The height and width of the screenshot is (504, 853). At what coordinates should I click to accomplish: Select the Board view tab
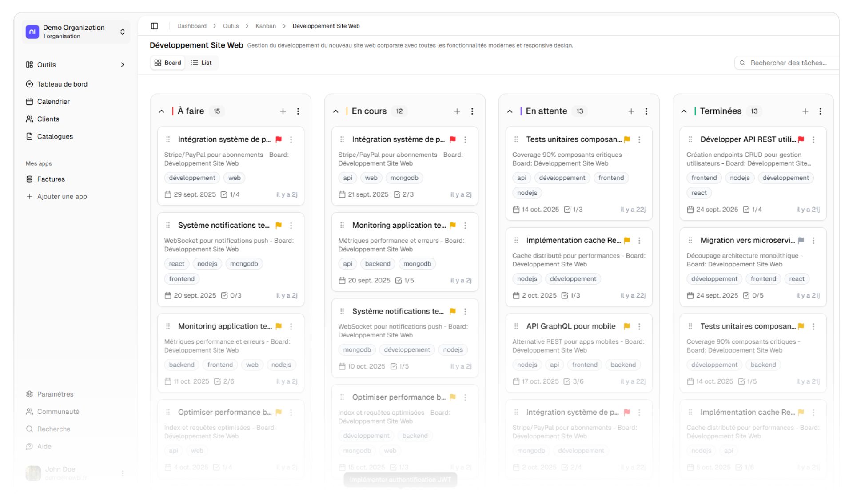[168, 63]
